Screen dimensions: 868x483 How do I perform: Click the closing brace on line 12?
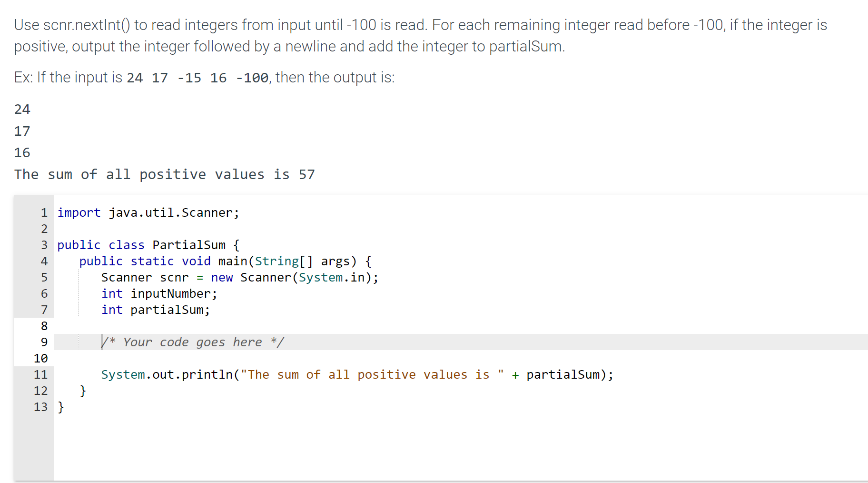click(83, 391)
